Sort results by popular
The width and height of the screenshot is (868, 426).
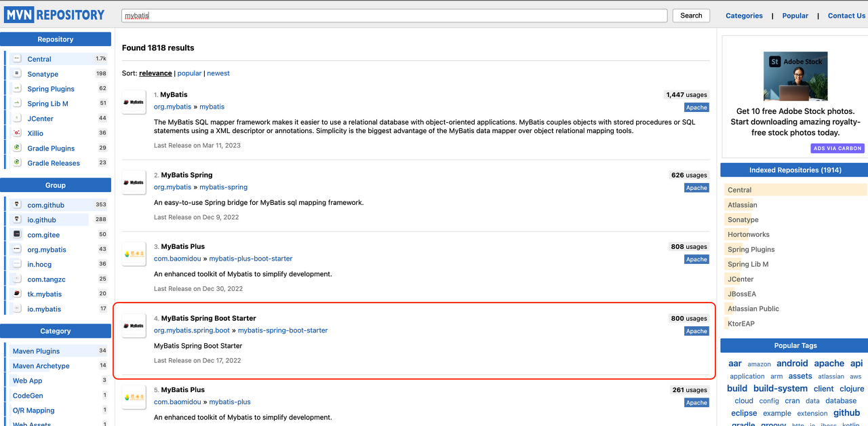[x=189, y=73]
